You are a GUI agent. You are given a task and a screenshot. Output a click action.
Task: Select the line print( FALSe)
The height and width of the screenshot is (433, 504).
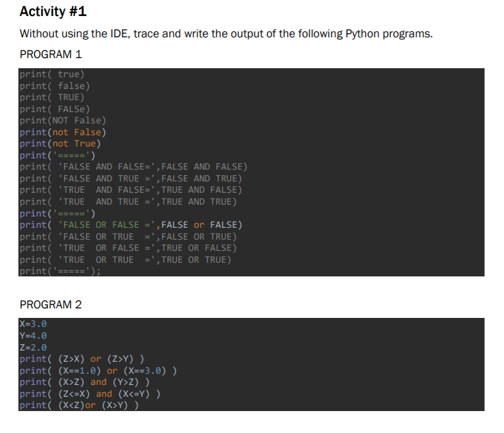[55, 109]
